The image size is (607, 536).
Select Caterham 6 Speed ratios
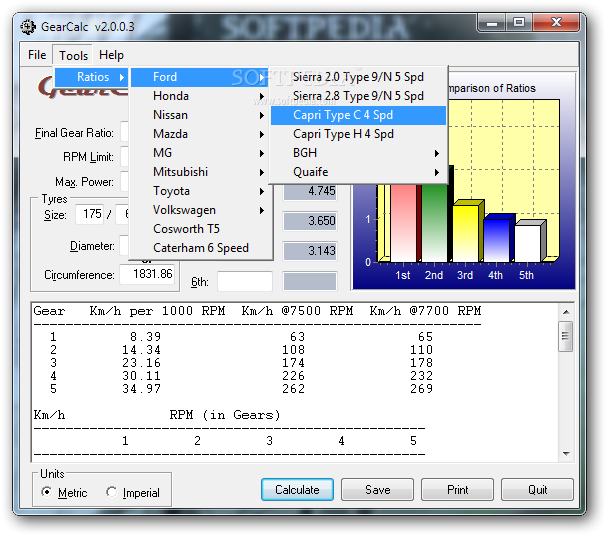(x=200, y=248)
